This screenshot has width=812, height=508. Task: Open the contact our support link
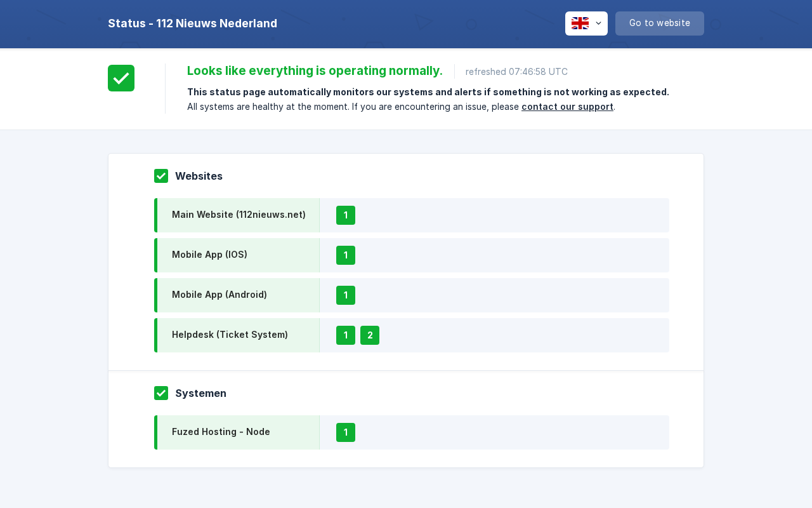(x=567, y=107)
